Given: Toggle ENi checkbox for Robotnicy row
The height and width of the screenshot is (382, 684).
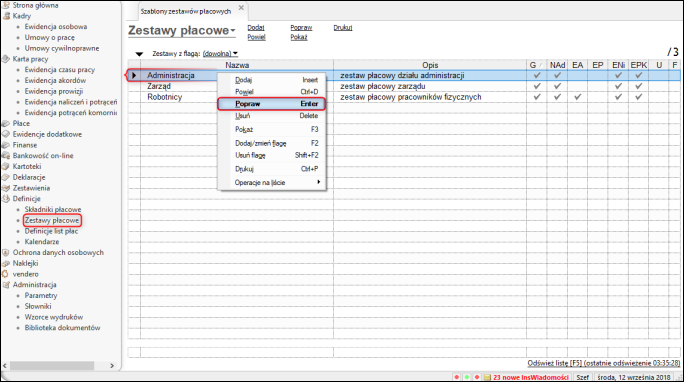Looking at the screenshot, I should pos(618,97).
